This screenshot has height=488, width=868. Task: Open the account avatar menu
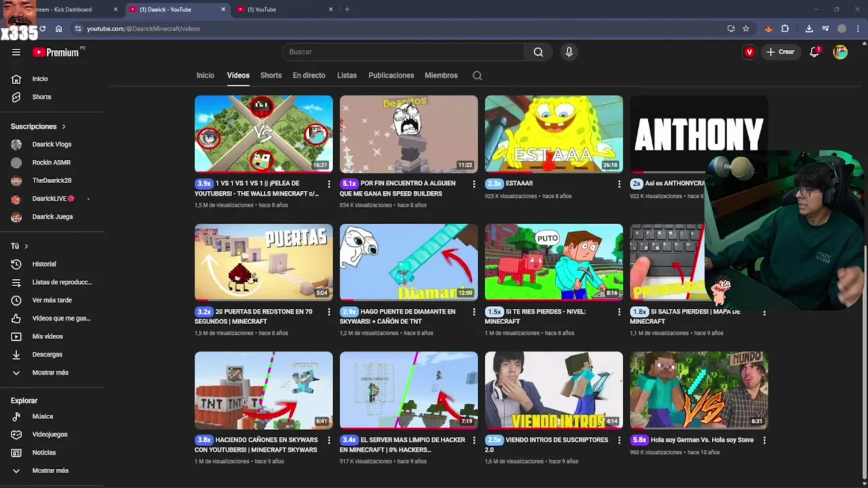(840, 52)
